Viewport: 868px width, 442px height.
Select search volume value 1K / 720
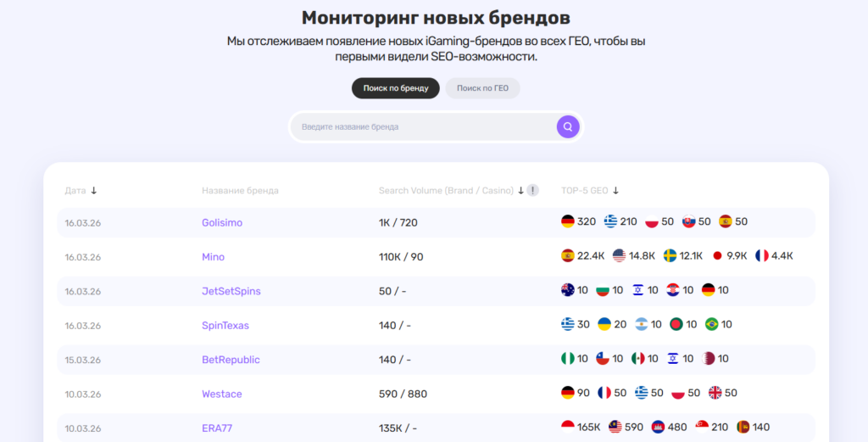tap(398, 222)
